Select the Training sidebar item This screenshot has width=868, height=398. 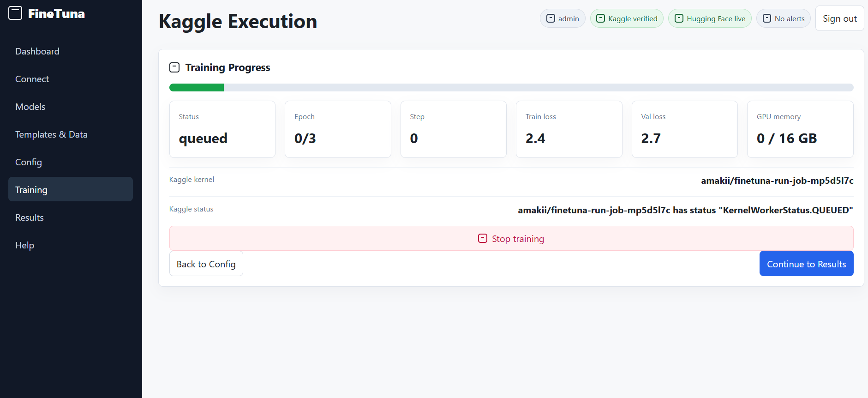pyautogui.click(x=71, y=189)
